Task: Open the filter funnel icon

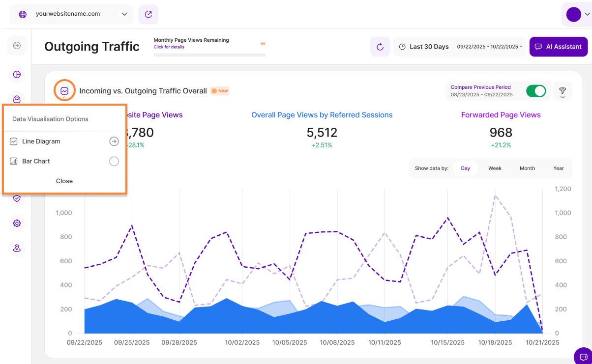Action: click(x=562, y=91)
